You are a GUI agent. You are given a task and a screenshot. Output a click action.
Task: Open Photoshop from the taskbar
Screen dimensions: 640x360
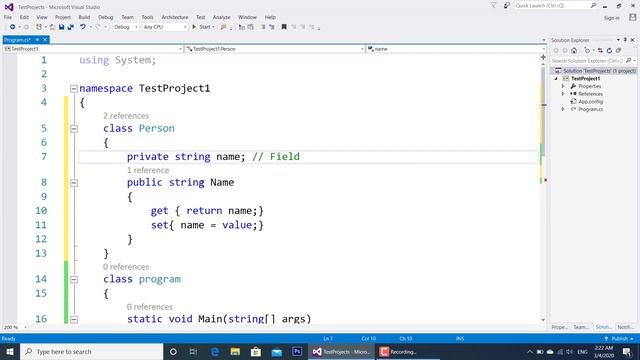(x=297, y=351)
